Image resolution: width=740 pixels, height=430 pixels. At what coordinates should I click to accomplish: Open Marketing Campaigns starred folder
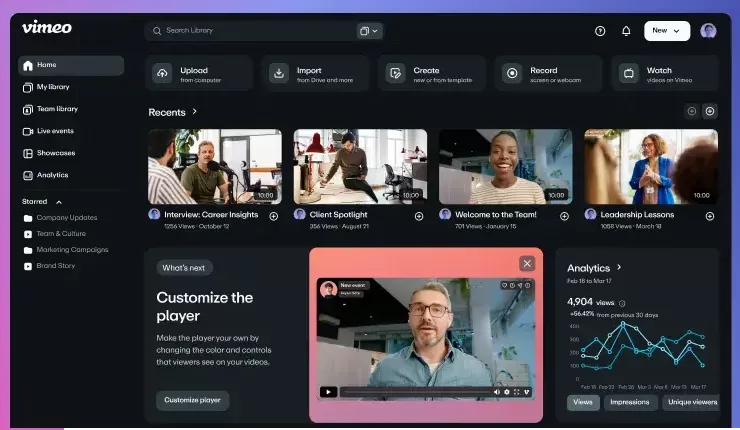(x=66, y=250)
